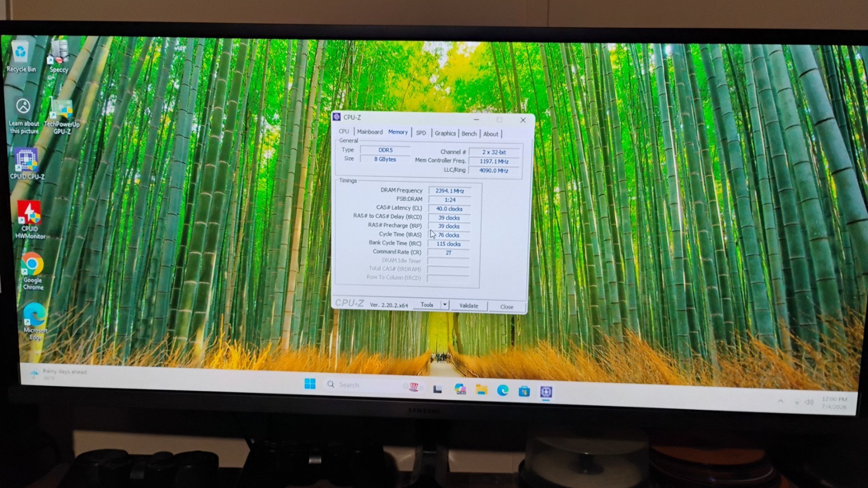The image size is (868, 488).
Task: Click the 40.0 clocks CAS latency
Action: (449, 209)
